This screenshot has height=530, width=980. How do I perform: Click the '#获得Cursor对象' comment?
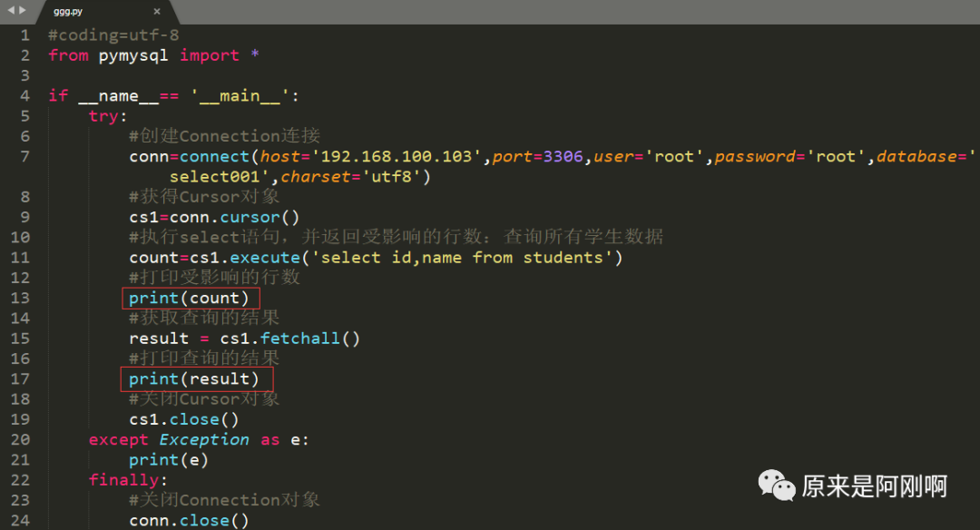click(204, 197)
